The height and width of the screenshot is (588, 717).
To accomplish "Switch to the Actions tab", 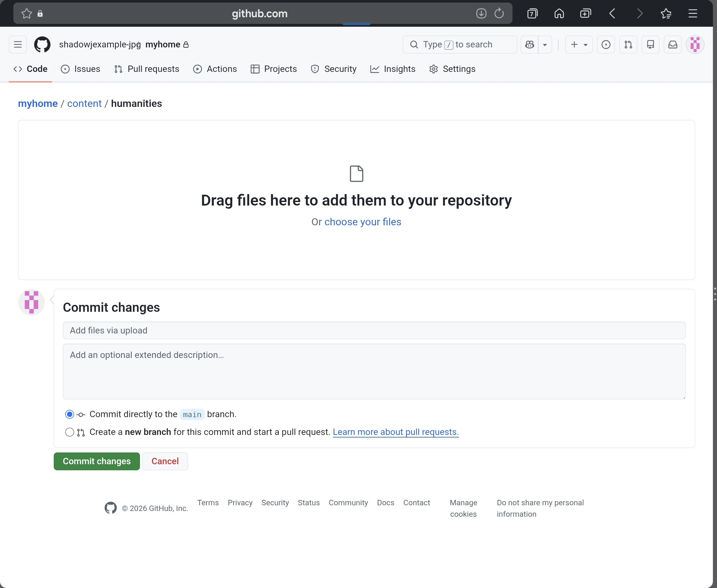I will (x=215, y=69).
